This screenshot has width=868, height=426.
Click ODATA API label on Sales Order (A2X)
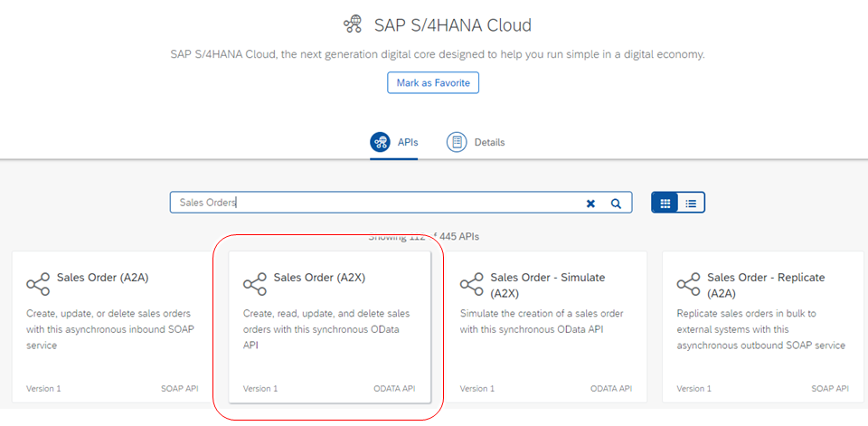[394, 388]
